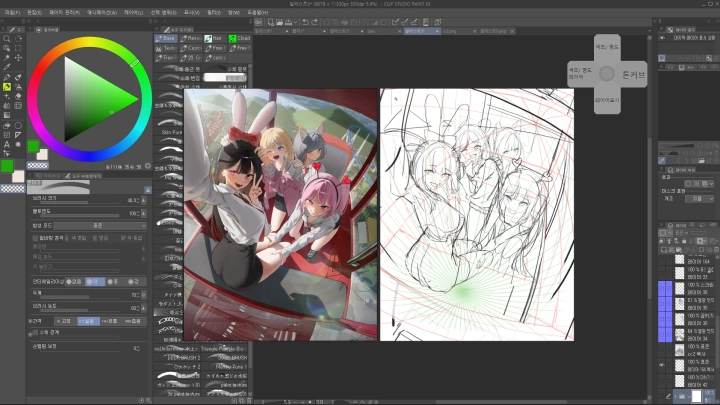This screenshot has height=405, width=720.
Task: Click the Redo arrow in command bar
Action: coord(315,22)
